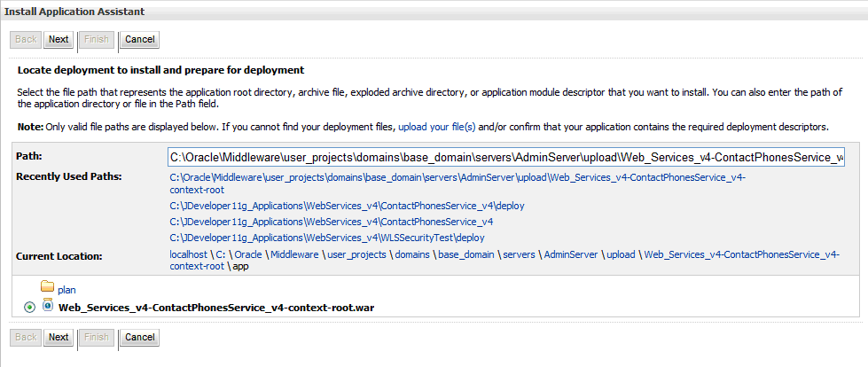Click the 'Current Location:' label

pyautogui.click(x=59, y=257)
